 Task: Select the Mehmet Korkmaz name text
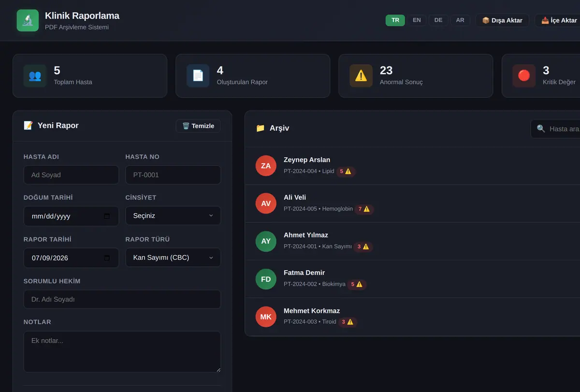(x=312, y=311)
